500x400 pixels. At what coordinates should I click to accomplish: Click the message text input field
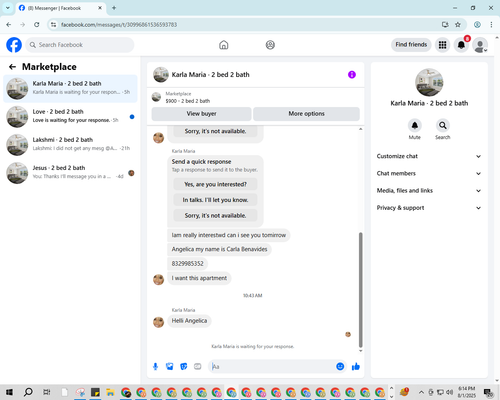pos(273,367)
